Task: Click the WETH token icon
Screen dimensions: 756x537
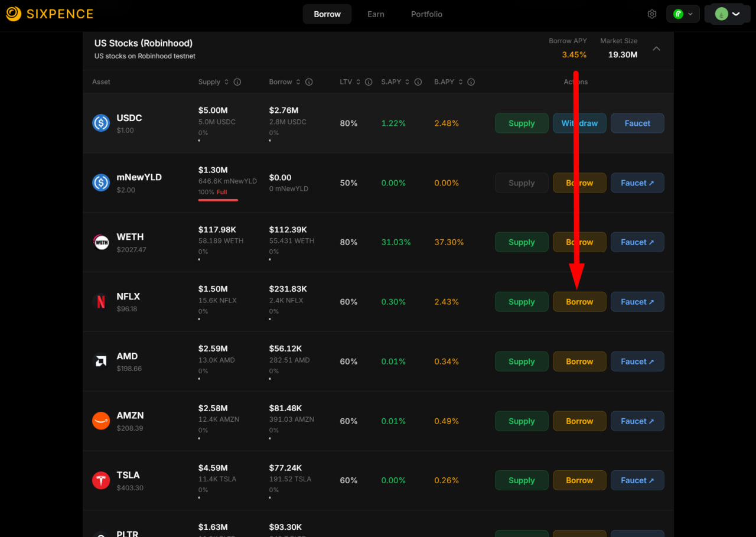Action: pos(101,242)
